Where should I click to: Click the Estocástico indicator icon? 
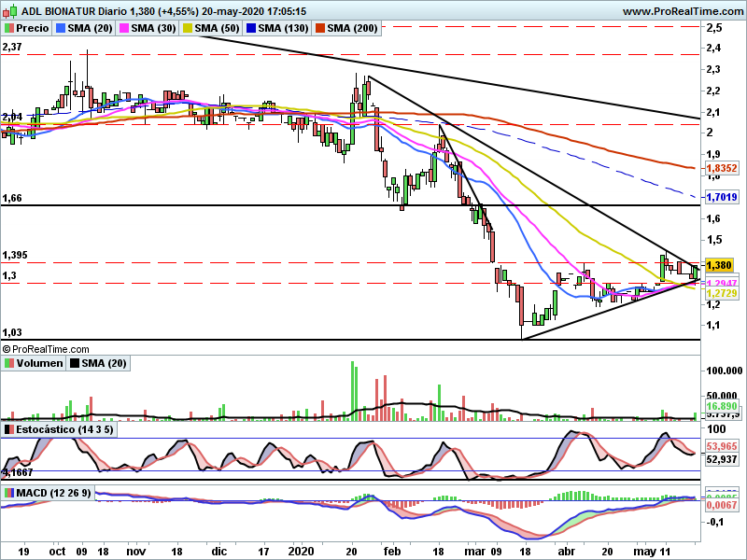point(9,429)
